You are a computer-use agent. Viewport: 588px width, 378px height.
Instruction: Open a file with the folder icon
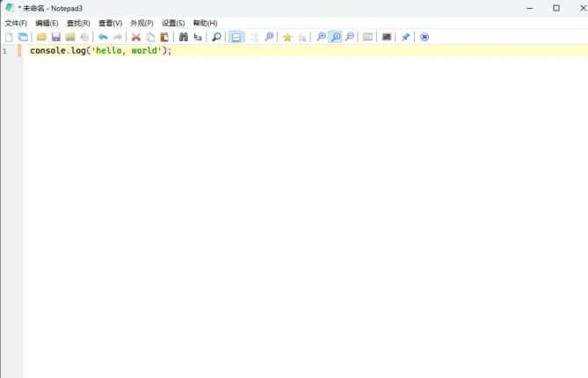pyautogui.click(x=41, y=37)
